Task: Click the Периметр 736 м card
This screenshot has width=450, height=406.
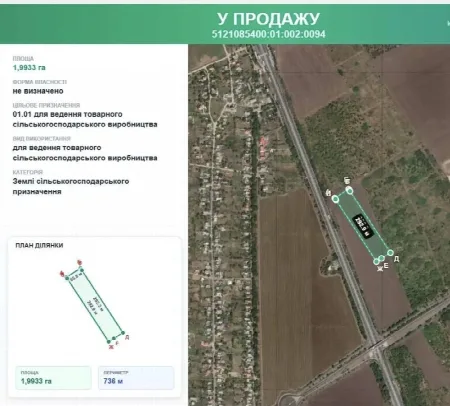Action: click(x=136, y=378)
